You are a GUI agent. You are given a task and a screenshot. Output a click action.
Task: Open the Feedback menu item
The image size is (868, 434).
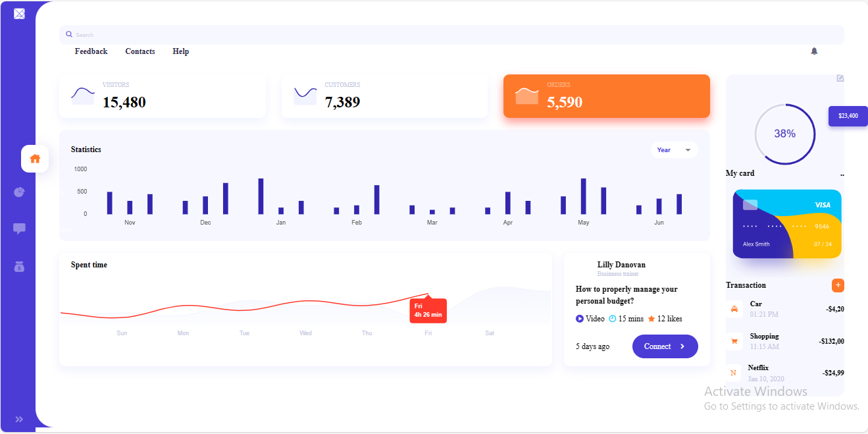click(x=91, y=51)
